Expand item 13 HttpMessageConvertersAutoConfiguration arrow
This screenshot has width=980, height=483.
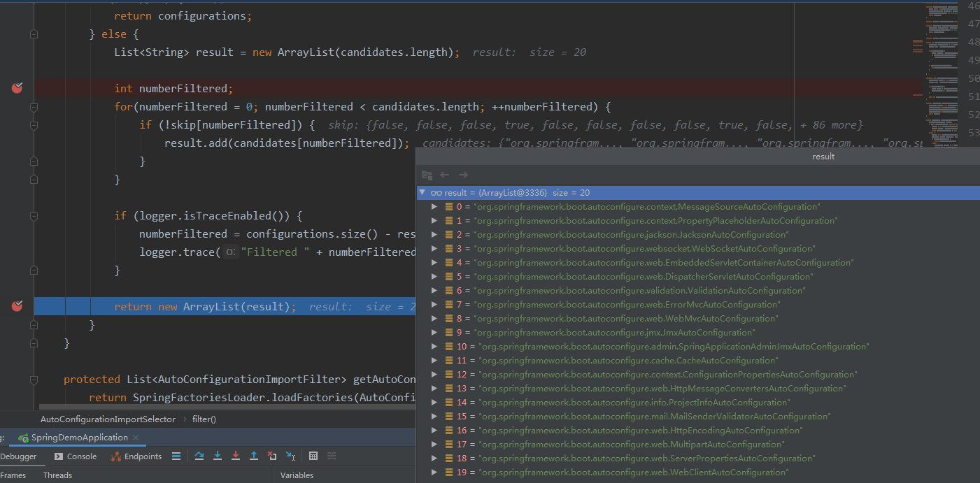(434, 389)
